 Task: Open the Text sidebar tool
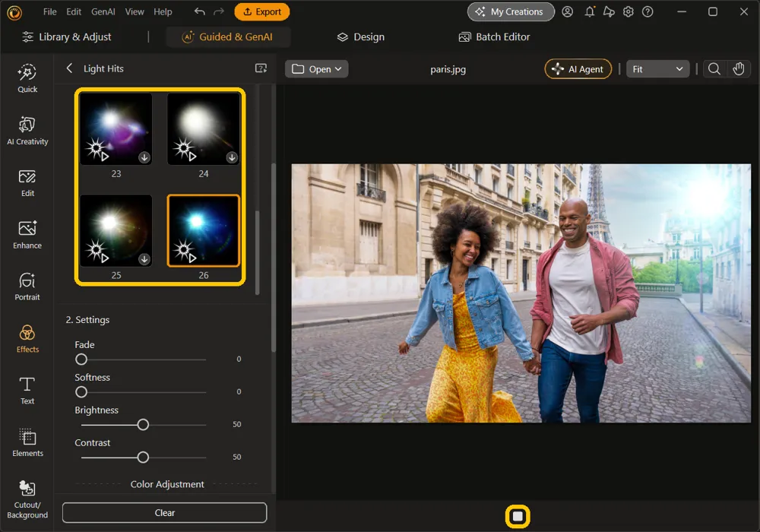pos(27,391)
